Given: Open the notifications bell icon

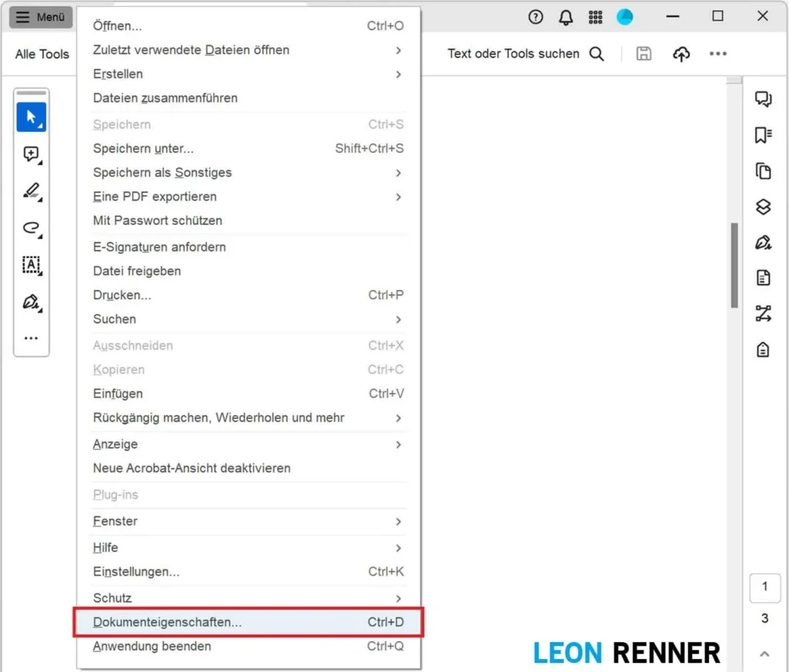Looking at the screenshot, I should coord(566,17).
